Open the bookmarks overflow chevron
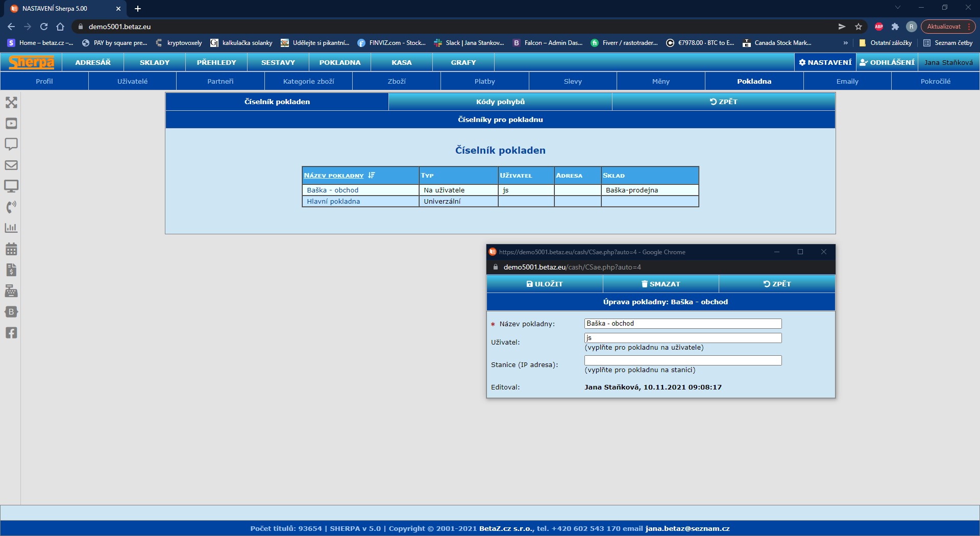Viewport: 980px width, 536px height. 845,43
